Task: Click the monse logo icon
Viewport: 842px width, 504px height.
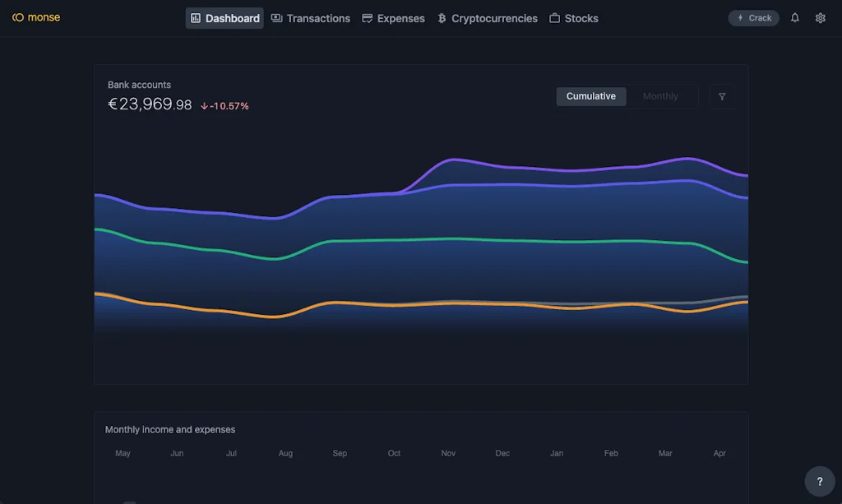Action: (18, 17)
